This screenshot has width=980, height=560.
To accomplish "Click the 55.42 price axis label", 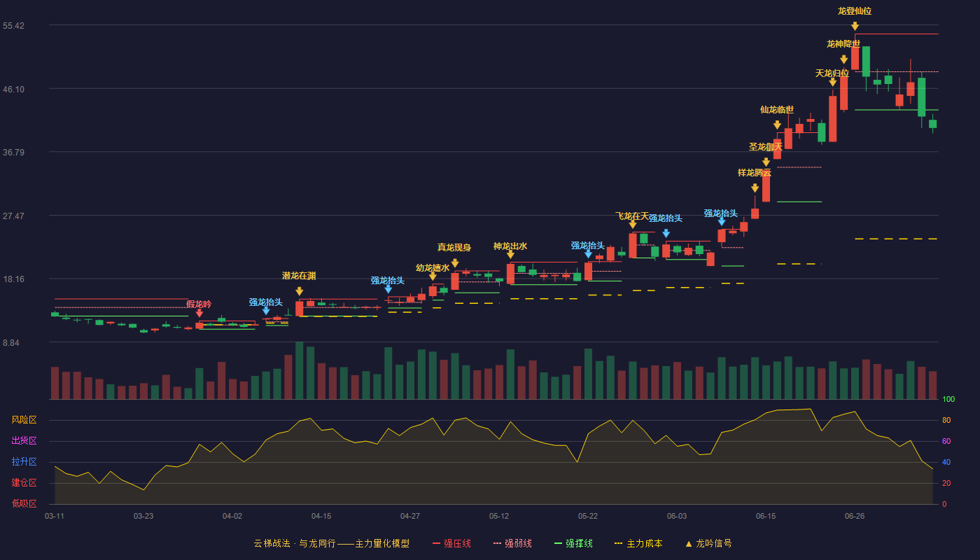I will coord(13,26).
